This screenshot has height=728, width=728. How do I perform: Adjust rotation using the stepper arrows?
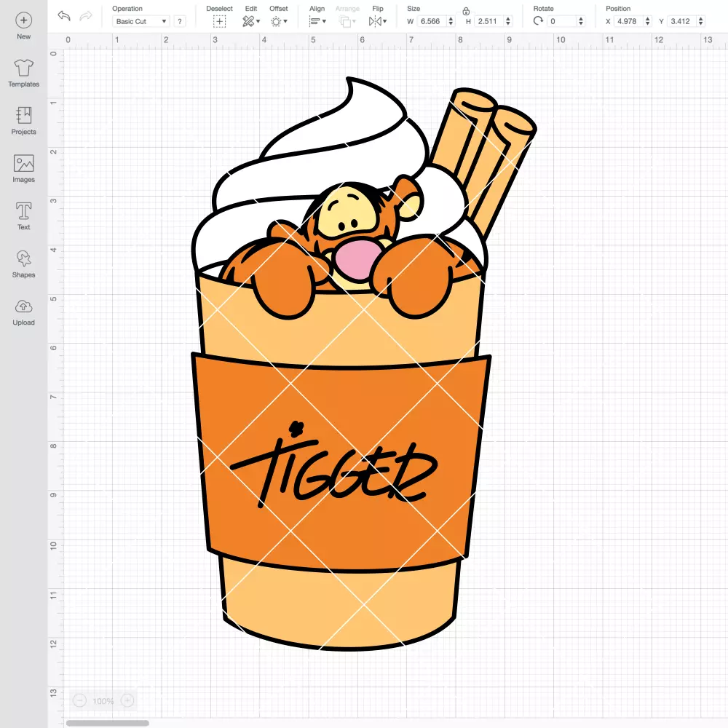[580, 21]
